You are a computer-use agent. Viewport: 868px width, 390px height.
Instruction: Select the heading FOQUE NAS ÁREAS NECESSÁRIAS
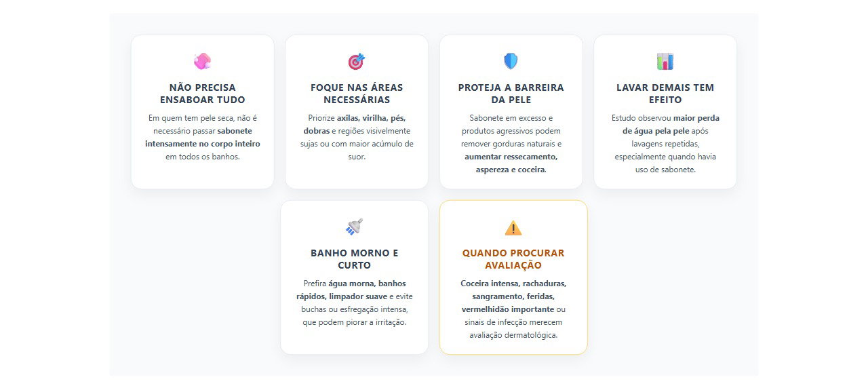357,94
